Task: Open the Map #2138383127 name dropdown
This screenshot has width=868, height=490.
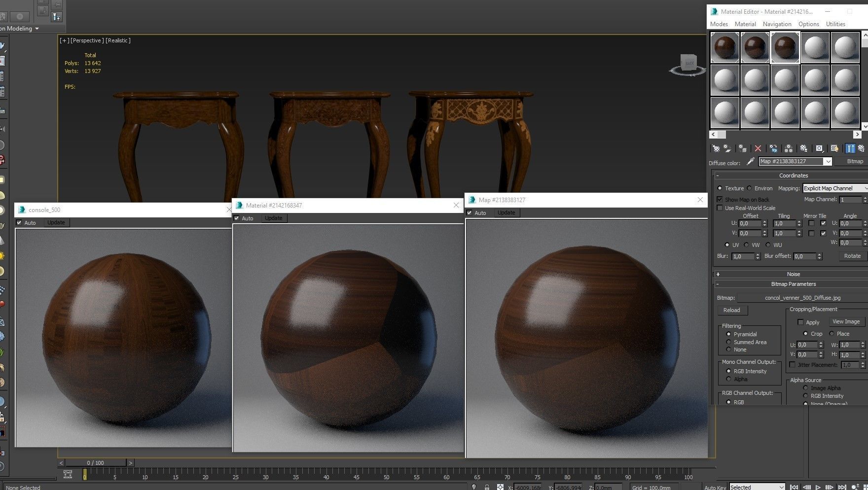Action: tap(828, 161)
